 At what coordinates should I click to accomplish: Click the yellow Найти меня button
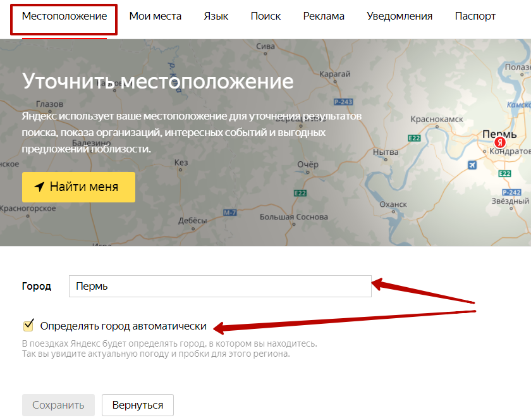pyautogui.click(x=78, y=187)
